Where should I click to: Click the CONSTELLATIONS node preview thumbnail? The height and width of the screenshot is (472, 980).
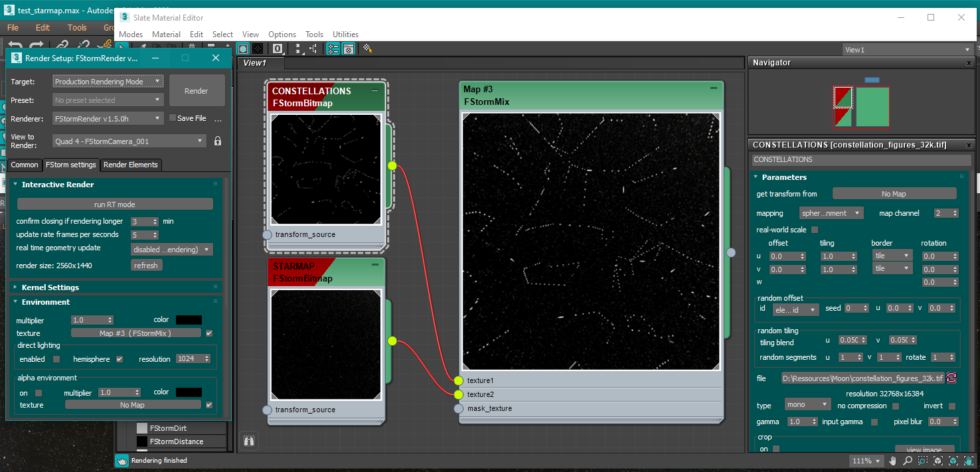point(325,170)
